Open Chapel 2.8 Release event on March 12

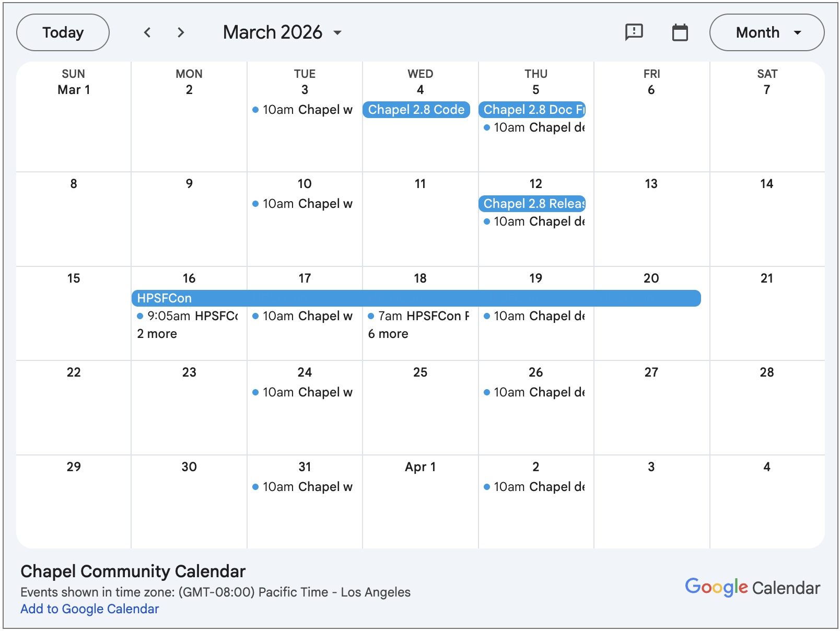[x=532, y=204]
